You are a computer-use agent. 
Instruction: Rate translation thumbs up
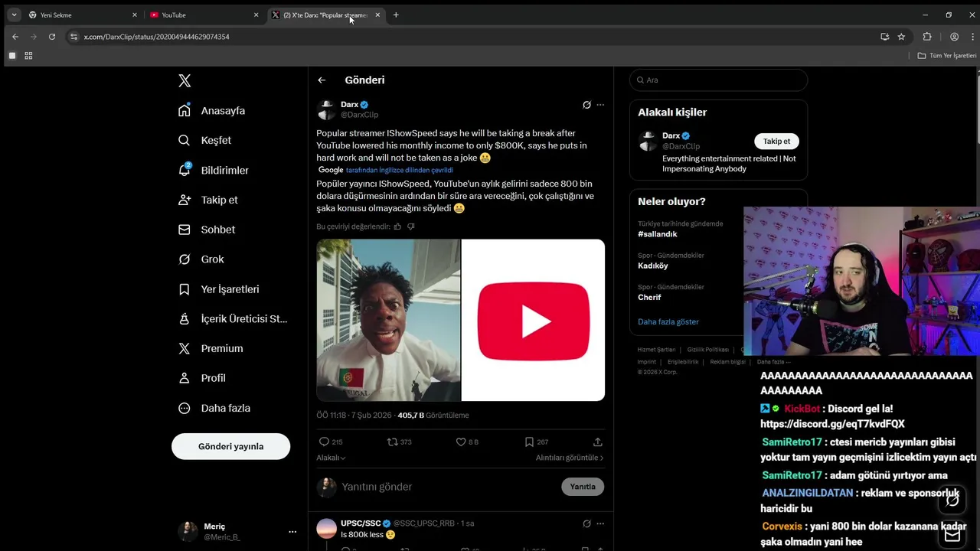[397, 227]
